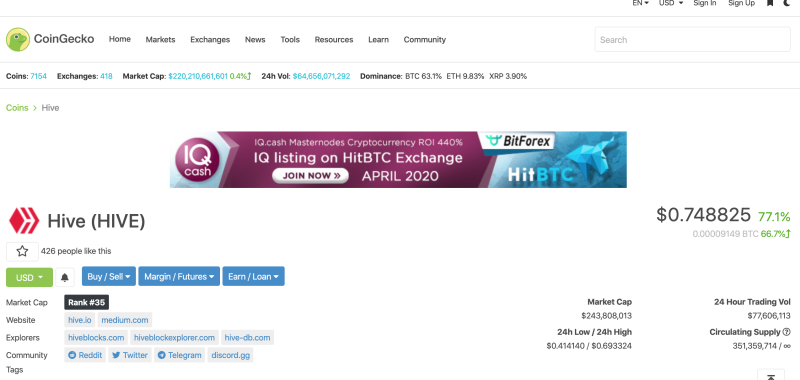
Task: Open the Exchanges menu
Action: pyautogui.click(x=210, y=39)
